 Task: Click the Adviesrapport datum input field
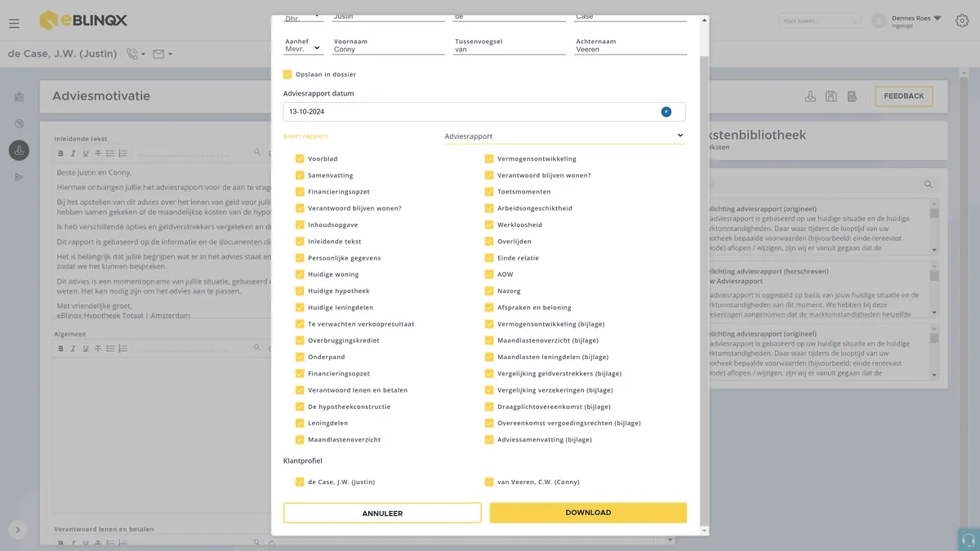pos(484,112)
